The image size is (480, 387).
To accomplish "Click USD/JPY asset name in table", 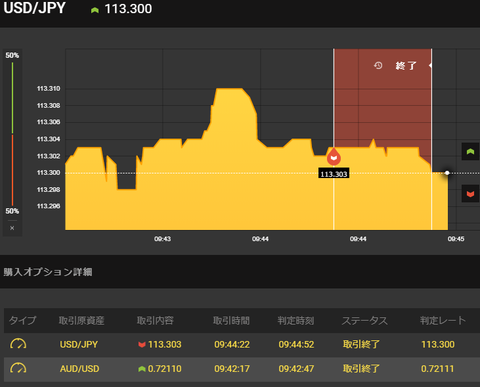I will pos(79,344).
